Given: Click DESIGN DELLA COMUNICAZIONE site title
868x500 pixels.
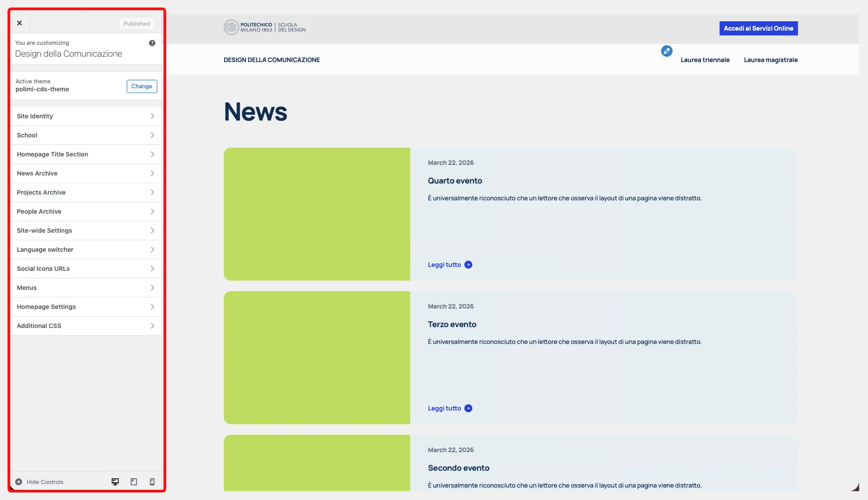Looking at the screenshot, I should [x=272, y=60].
